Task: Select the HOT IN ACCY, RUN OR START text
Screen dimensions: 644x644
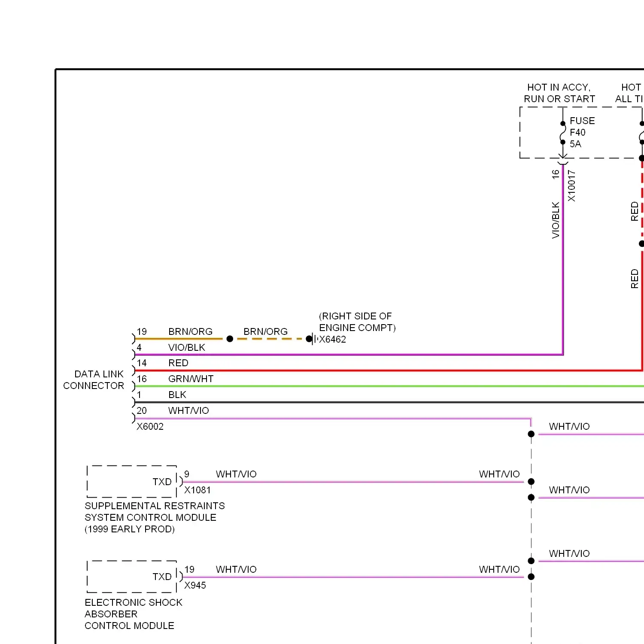Action: pos(559,93)
